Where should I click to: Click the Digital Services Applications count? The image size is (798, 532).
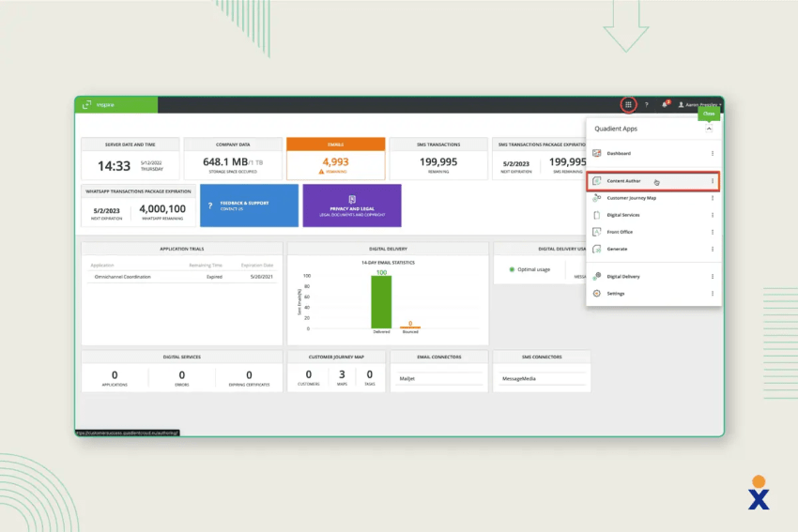(115, 375)
